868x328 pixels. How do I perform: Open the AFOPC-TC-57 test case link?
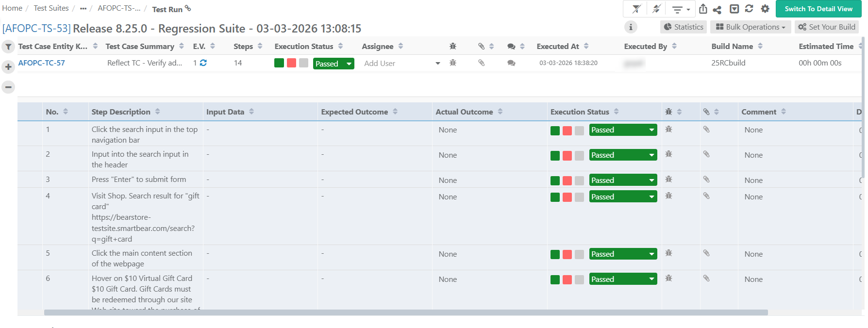42,63
